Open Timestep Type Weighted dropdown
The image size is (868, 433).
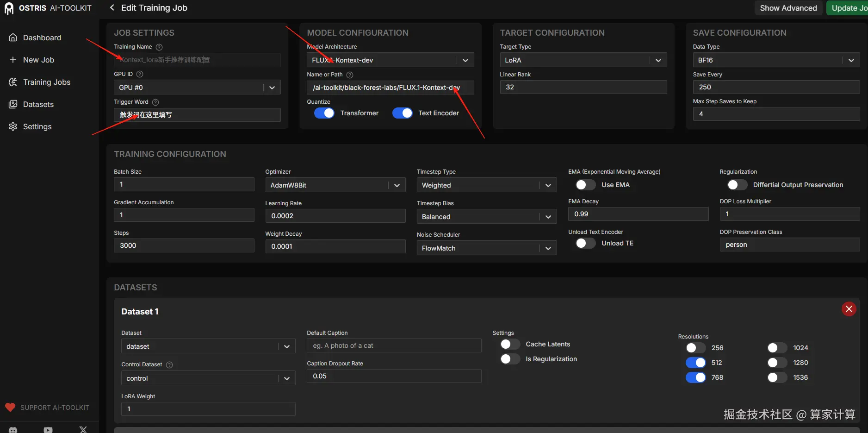click(486, 185)
